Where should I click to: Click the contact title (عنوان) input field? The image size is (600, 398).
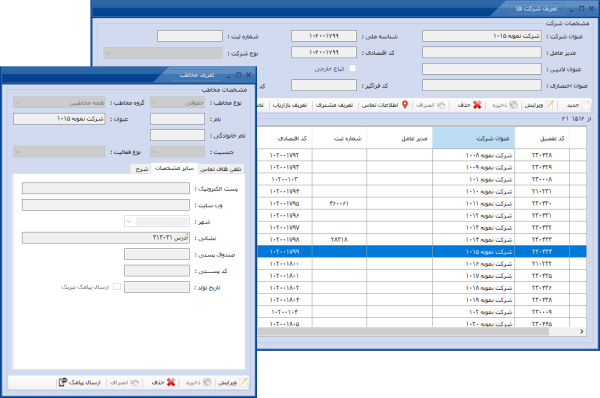(x=59, y=119)
